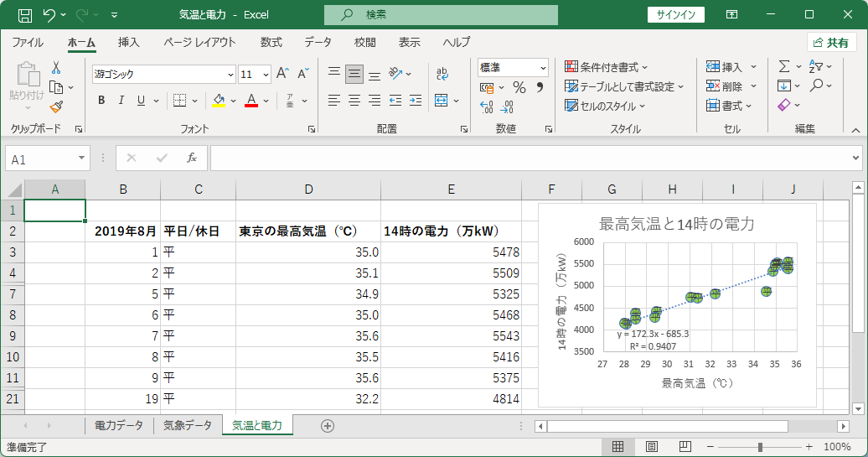Image resolution: width=868 pixels, height=457 pixels.
Task: Decrease decimal places shown
Action: [x=507, y=106]
